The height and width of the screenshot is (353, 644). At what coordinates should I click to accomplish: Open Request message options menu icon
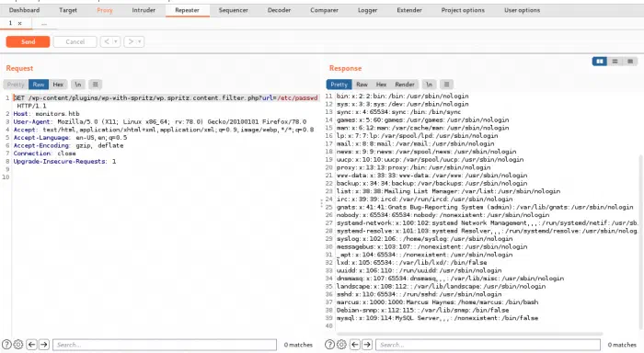[x=96, y=85]
